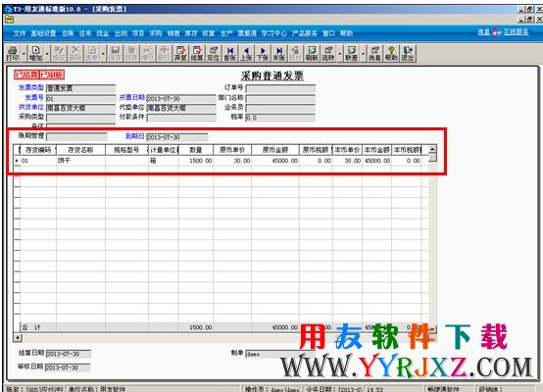Open the 票据通 menu
The image size is (543, 392).
pyautogui.click(x=247, y=33)
